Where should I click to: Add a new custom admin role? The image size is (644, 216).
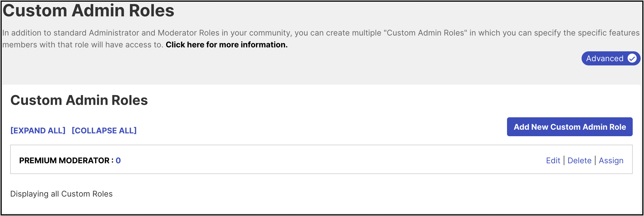(570, 127)
